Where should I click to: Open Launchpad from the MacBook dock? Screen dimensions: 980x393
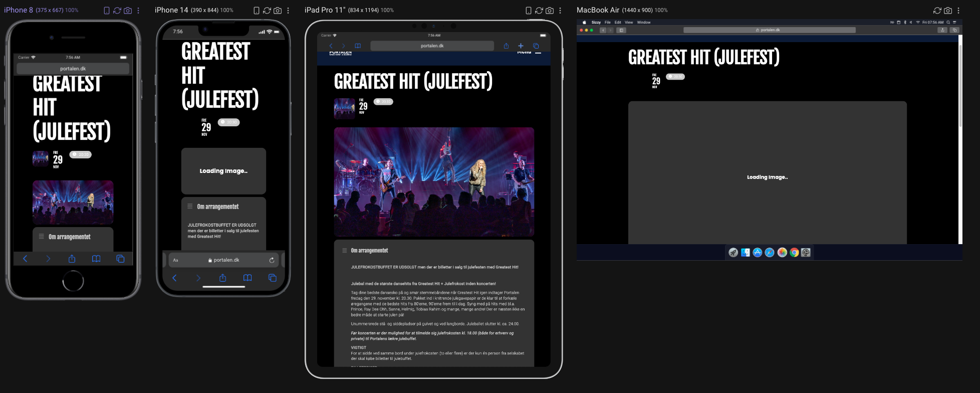(733, 253)
